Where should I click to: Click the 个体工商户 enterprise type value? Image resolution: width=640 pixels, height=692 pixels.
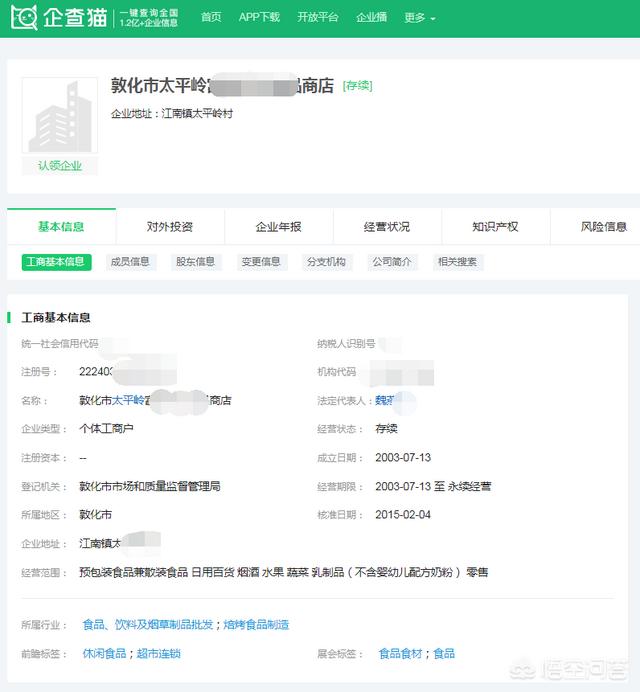[x=106, y=429]
